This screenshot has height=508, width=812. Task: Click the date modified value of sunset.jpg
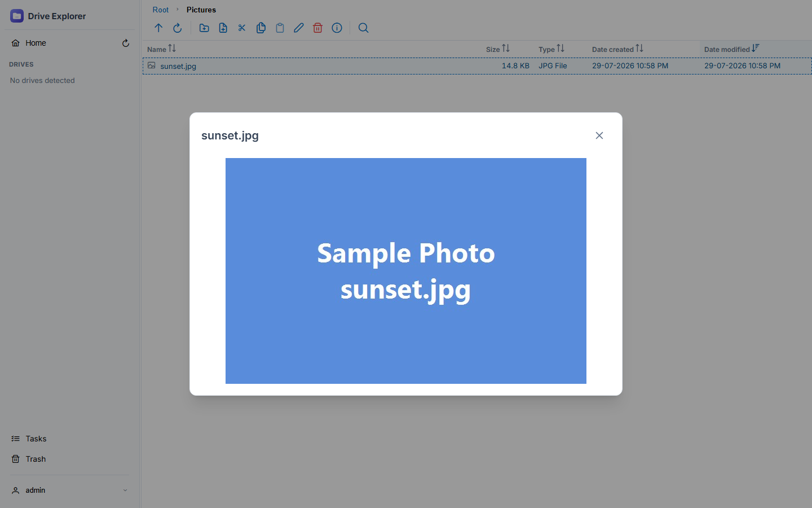742,65
